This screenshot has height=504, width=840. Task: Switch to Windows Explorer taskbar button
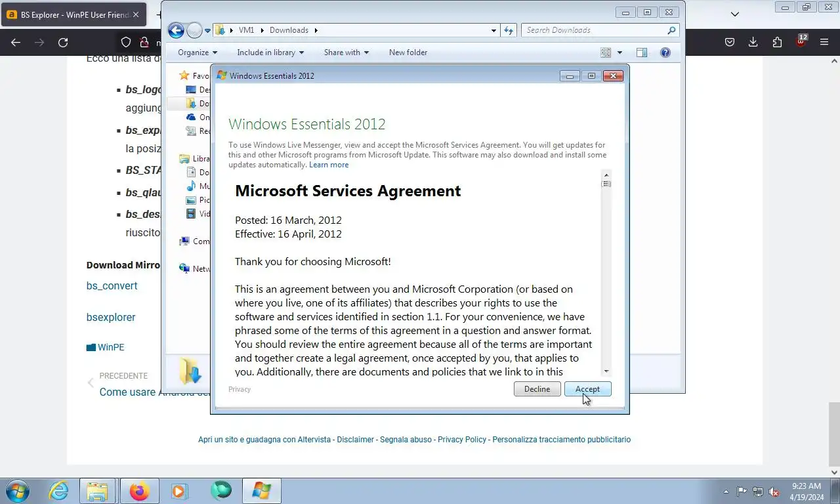[98, 491]
